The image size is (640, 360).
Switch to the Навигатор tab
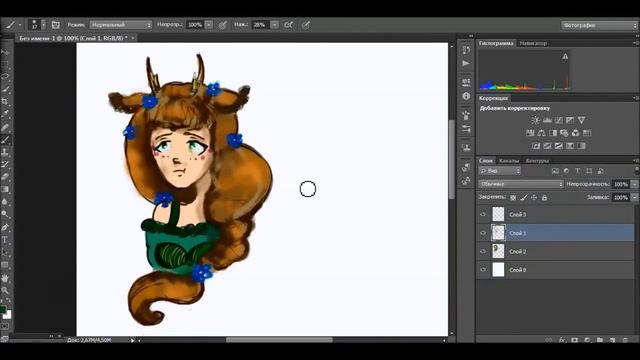point(533,43)
